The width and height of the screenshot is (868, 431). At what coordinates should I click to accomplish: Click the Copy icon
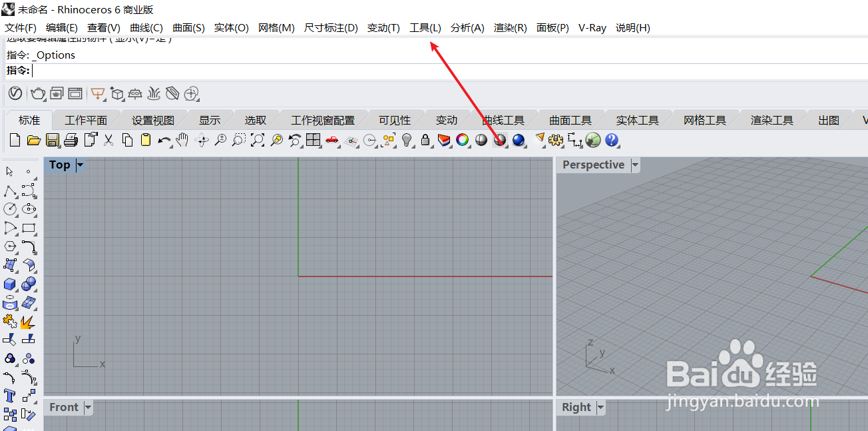click(x=127, y=140)
